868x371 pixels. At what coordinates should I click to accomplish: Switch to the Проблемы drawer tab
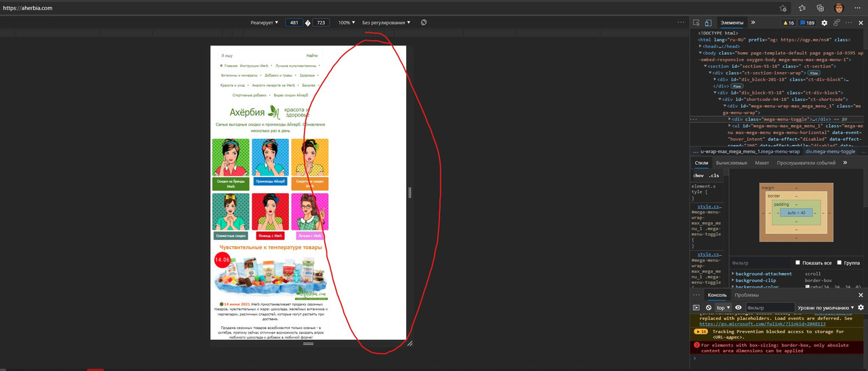pyautogui.click(x=747, y=295)
